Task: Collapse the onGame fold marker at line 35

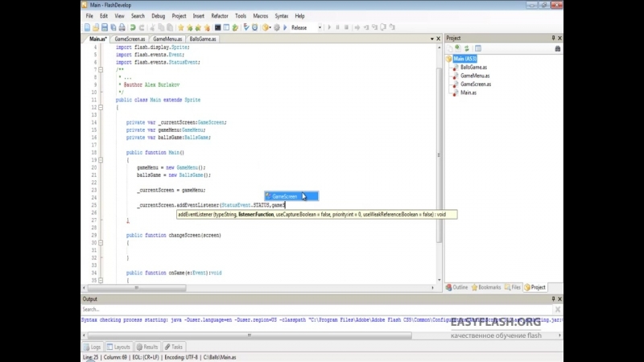Action: [101, 280]
